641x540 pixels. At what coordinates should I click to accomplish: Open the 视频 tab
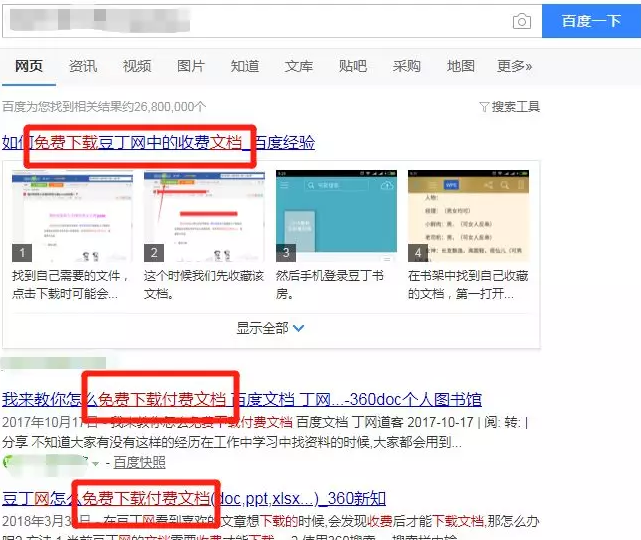tap(137, 66)
